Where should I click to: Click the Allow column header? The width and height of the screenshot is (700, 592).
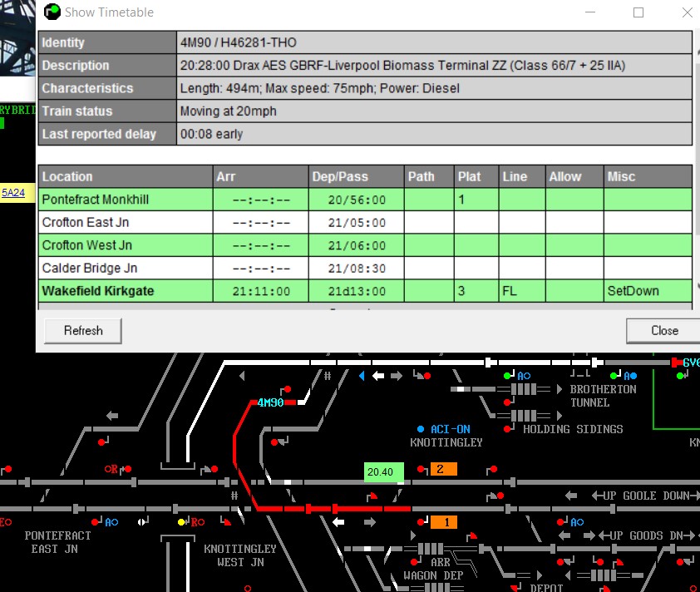pos(574,177)
